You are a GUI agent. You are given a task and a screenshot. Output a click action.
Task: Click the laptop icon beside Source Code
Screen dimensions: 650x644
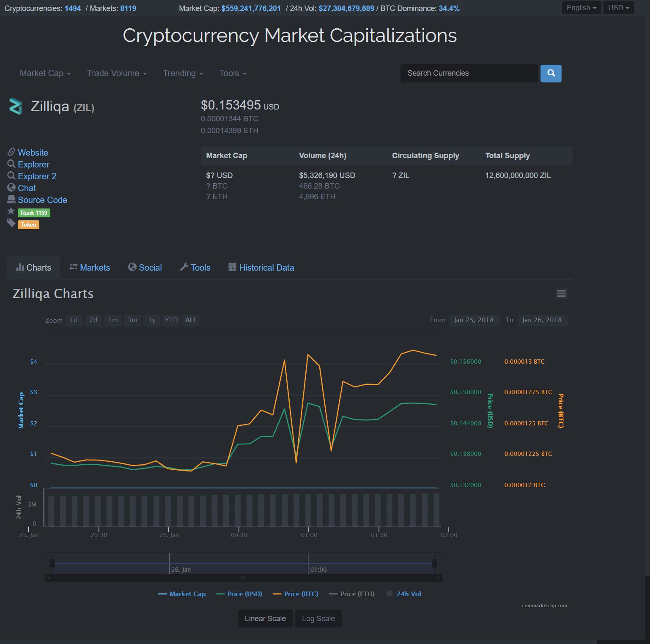(x=11, y=199)
